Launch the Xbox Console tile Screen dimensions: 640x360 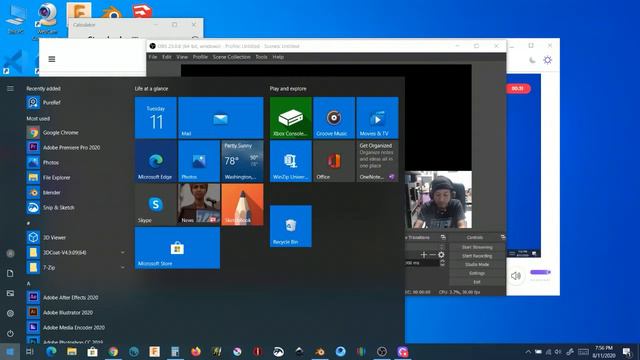point(291,118)
